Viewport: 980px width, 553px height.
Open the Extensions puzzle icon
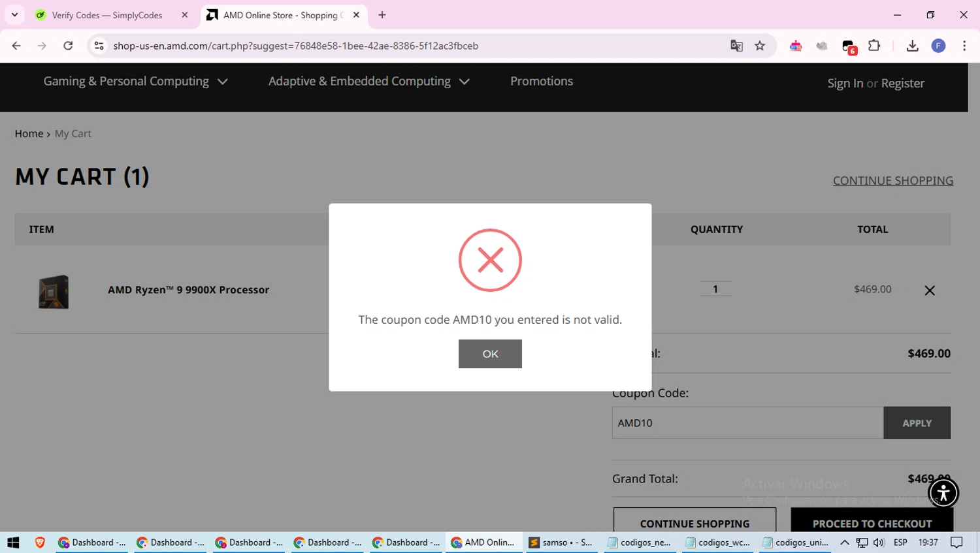point(874,46)
